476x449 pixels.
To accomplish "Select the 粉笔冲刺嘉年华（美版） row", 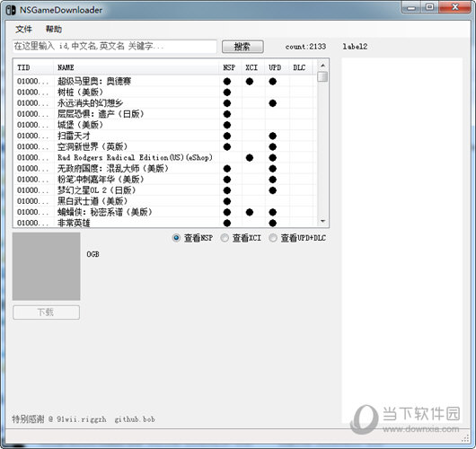I will [x=164, y=180].
